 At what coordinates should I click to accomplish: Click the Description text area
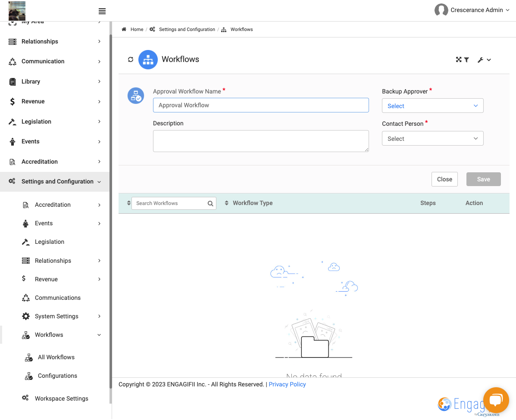point(261,141)
